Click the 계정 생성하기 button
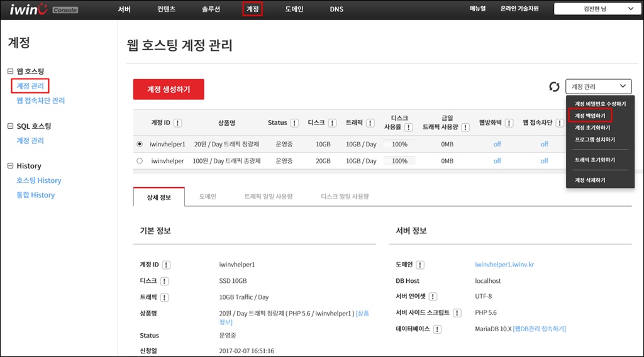The width and height of the screenshot is (644, 357). point(169,89)
